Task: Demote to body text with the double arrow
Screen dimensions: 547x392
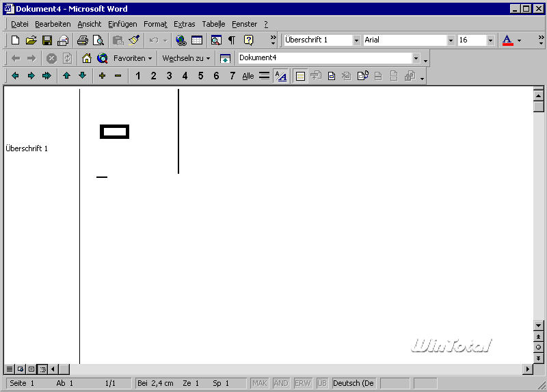Action: 46,75
